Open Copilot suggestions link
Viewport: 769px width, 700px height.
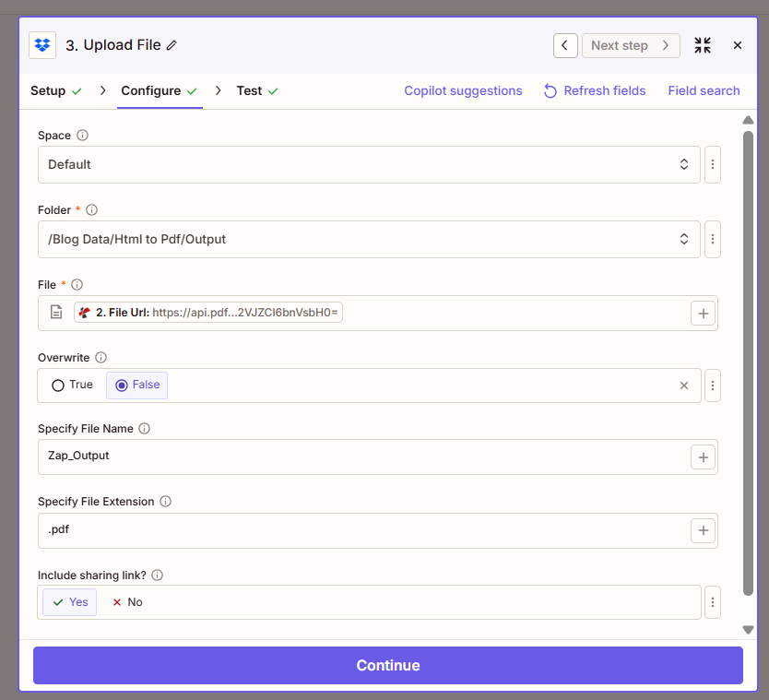(463, 90)
